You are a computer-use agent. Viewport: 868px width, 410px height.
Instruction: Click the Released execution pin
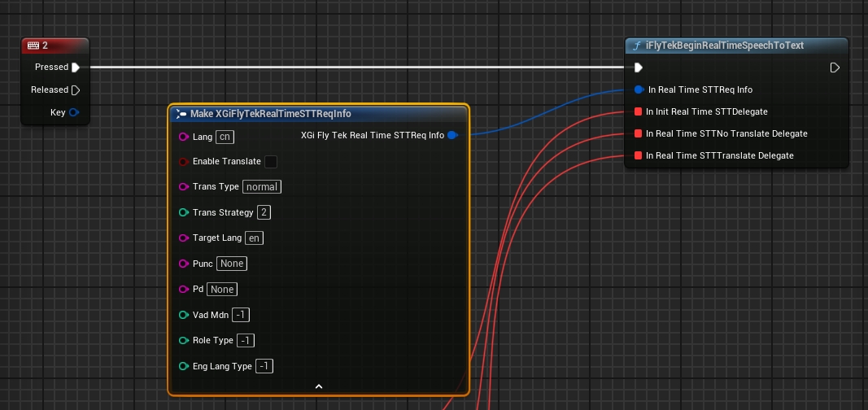click(76, 89)
